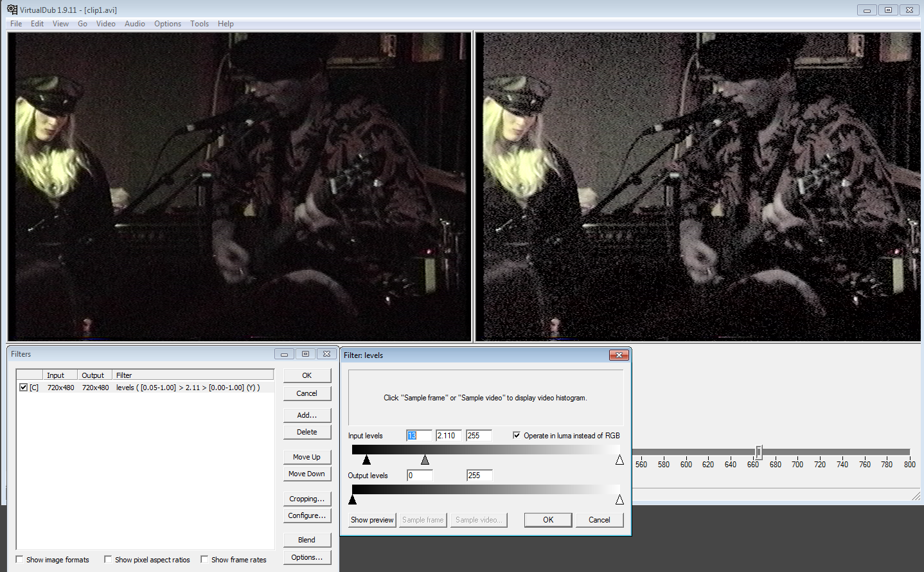Click the input black point slider triangle
924x572 pixels.
coord(366,460)
